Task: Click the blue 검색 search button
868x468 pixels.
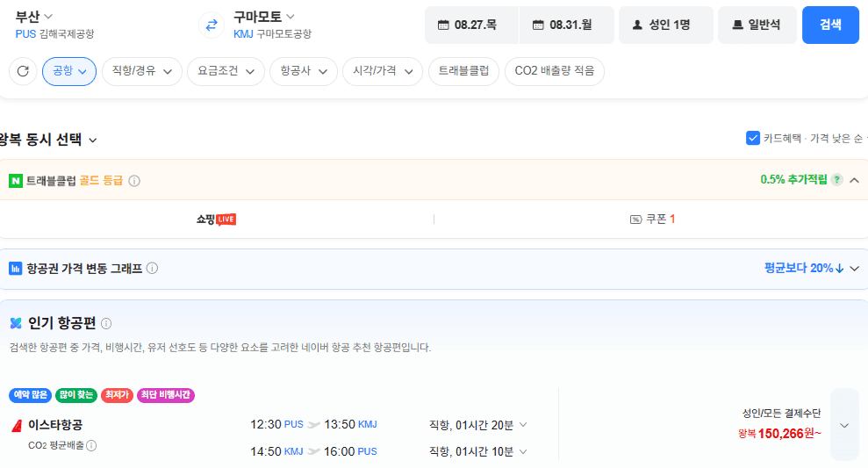Action: (830, 25)
